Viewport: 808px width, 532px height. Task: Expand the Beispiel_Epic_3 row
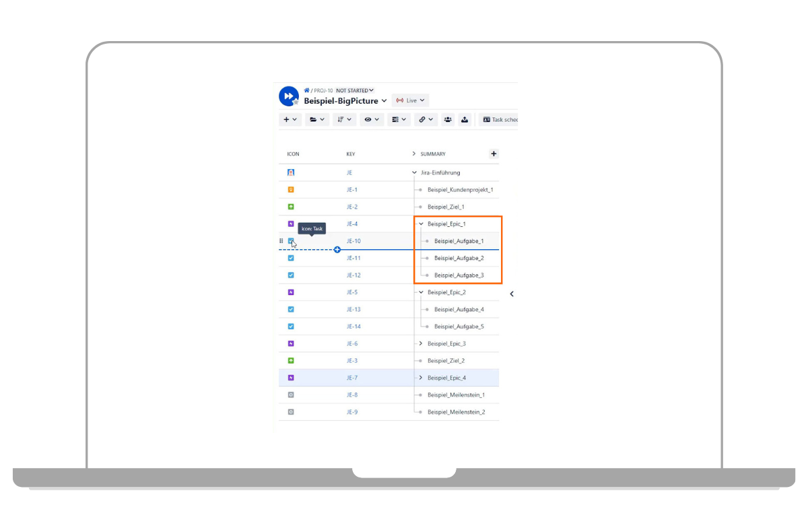(x=420, y=343)
